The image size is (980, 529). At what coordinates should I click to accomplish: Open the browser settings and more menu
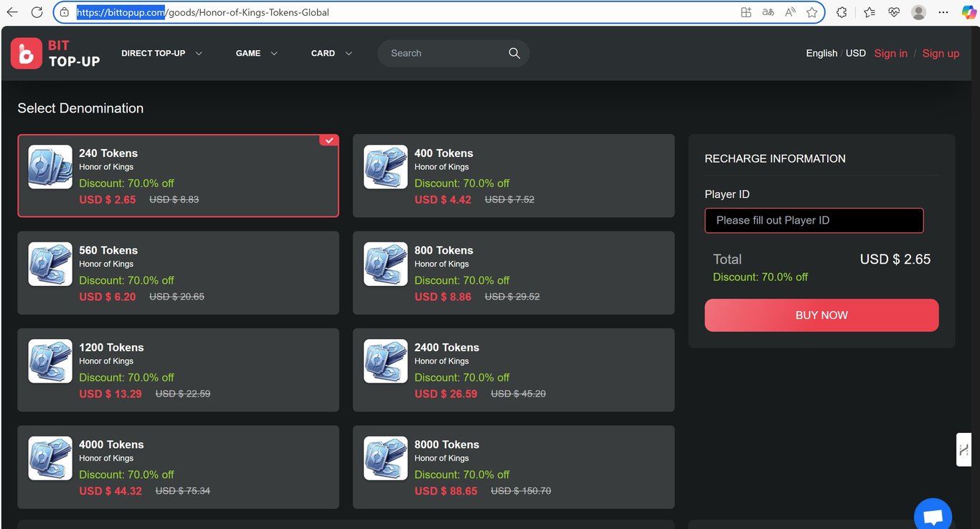point(943,12)
